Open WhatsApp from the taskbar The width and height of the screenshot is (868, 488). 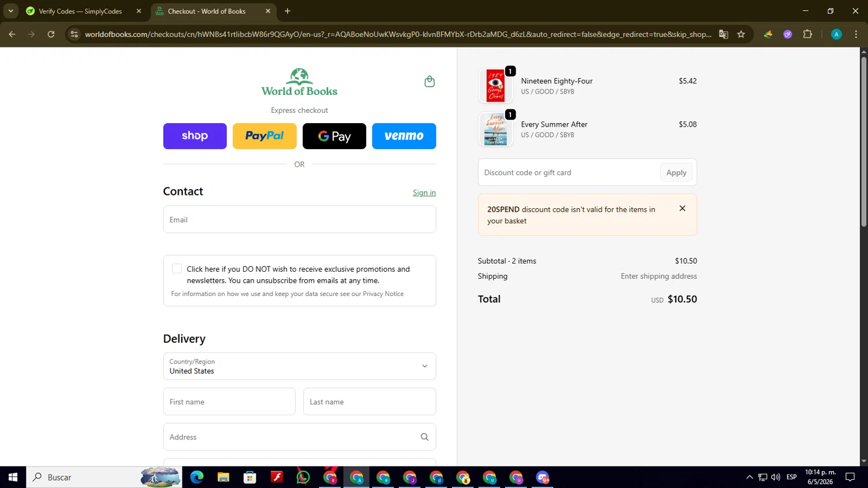(303, 477)
